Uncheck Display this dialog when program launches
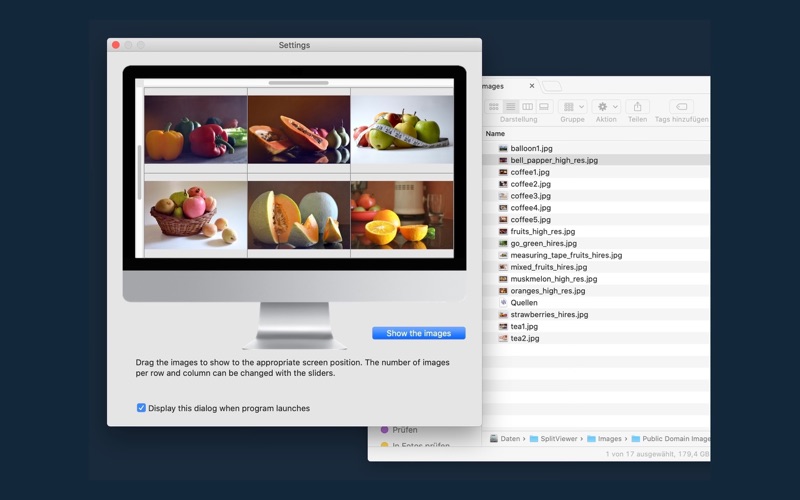 pyautogui.click(x=141, y=408)
